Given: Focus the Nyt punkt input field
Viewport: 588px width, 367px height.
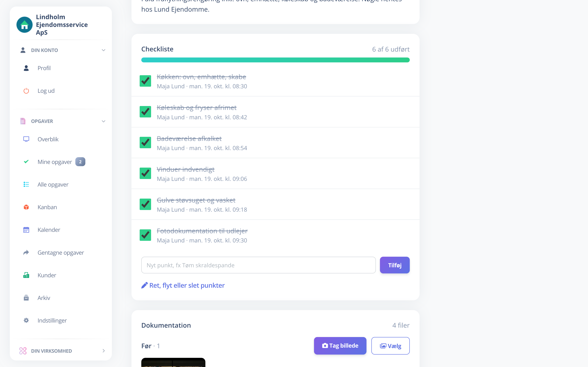Looking at the screenshot, I should pos(258,265).
